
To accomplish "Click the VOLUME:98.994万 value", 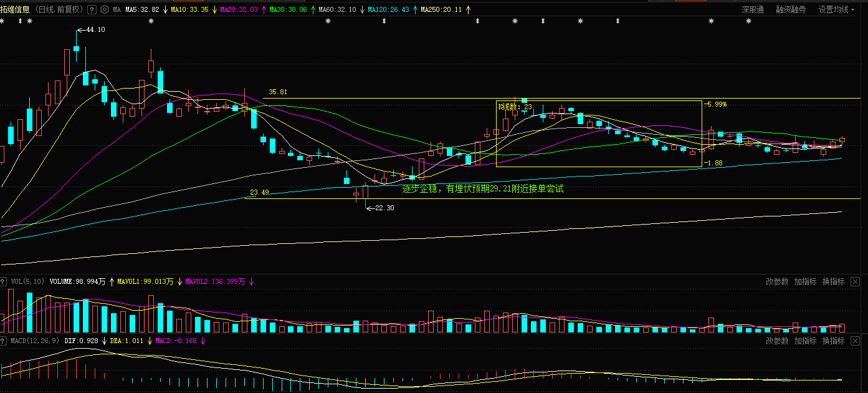I will coord(78,282).
